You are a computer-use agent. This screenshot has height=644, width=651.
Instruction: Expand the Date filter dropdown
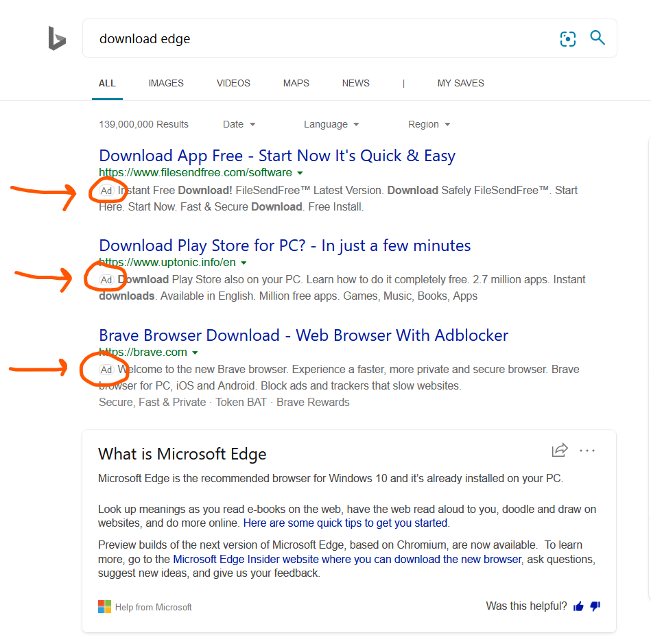(x=239, y=124)
